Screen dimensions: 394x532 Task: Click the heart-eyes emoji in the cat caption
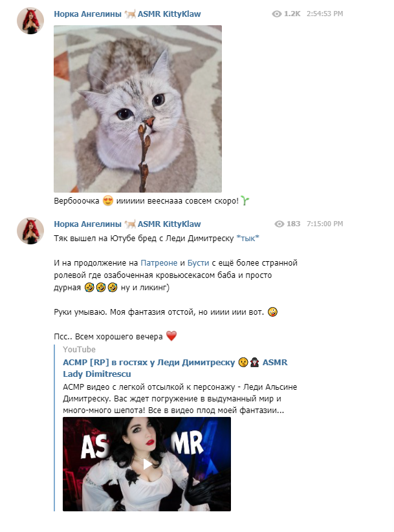(107, 201)
